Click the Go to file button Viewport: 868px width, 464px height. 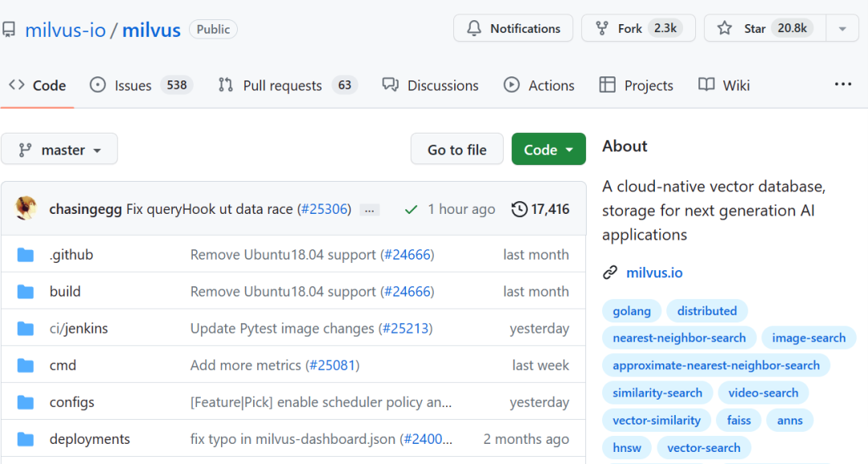tap(457, 150)
